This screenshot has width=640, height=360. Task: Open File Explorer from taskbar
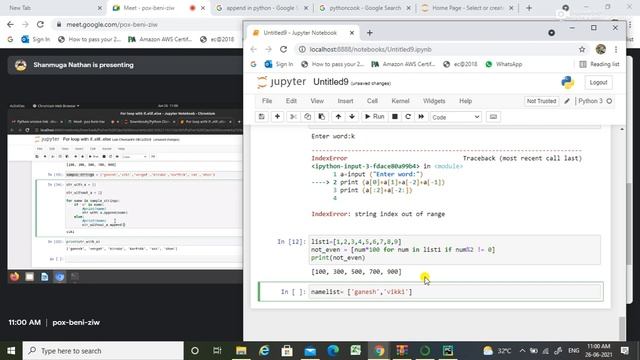pyautogui.click(x=241, y=351)
